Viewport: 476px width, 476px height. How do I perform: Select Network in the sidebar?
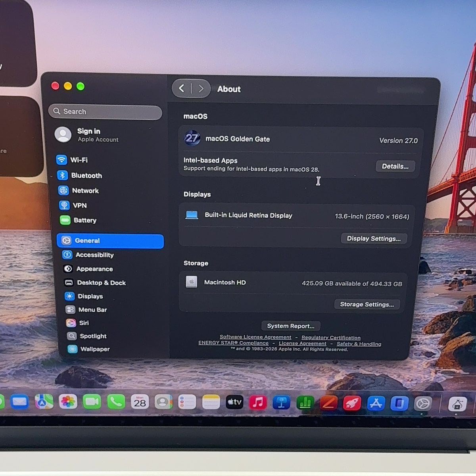79,190
